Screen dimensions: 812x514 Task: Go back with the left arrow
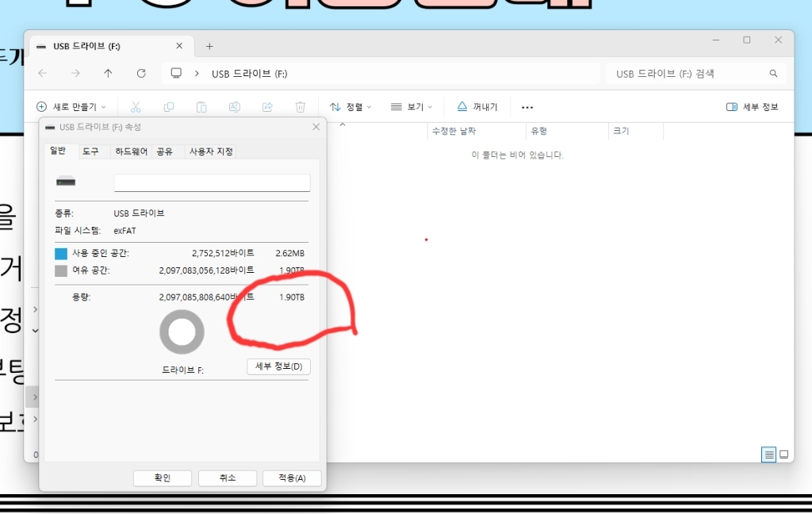(43, 74)
